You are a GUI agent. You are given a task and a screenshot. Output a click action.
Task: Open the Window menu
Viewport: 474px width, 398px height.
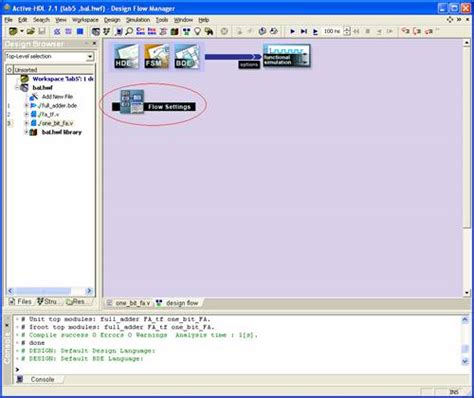click(x=183, y=20)
